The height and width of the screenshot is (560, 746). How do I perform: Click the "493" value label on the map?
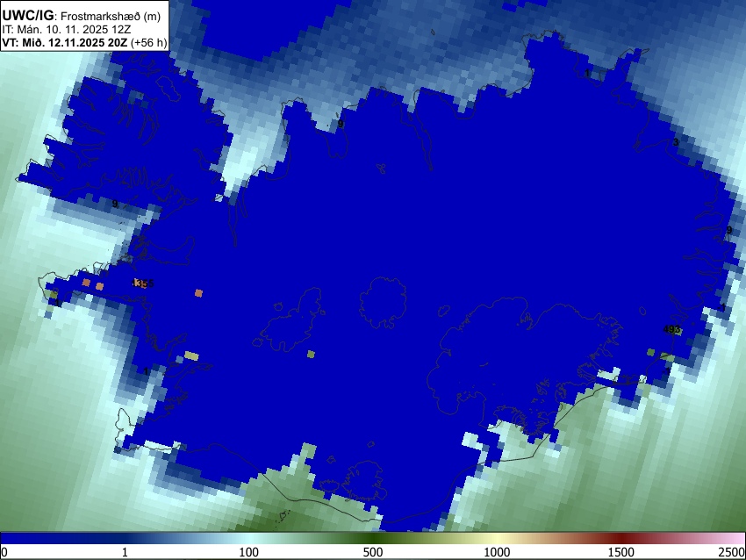pos(671,329)
